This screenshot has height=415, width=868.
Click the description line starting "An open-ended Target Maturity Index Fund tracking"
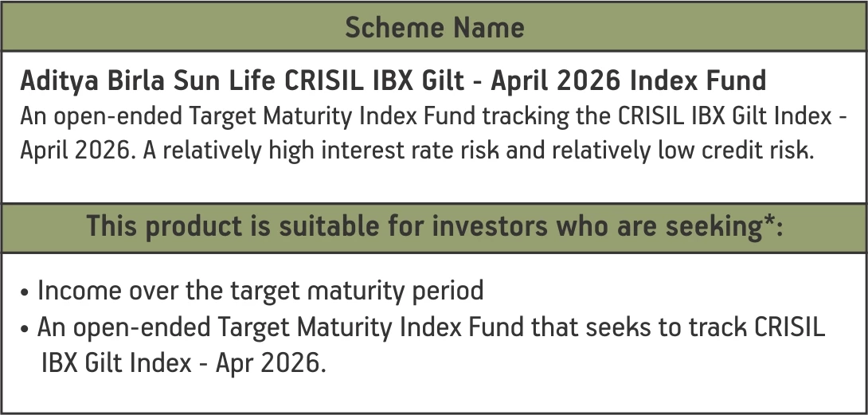(434, 115)
